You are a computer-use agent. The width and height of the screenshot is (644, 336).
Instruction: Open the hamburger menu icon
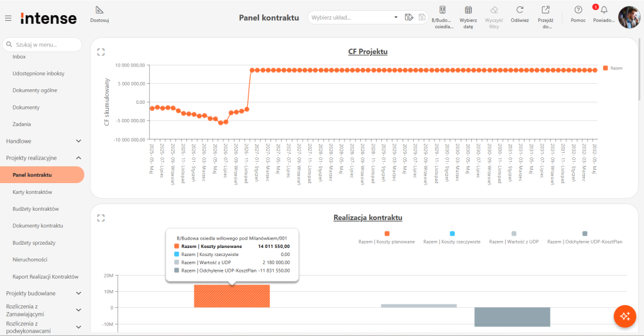coord(8,18)
